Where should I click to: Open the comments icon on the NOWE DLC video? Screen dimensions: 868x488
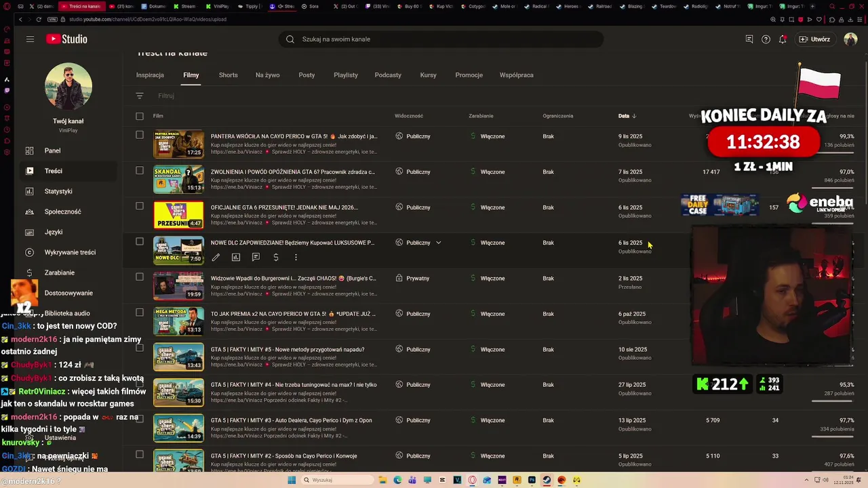tap(256, 258)
